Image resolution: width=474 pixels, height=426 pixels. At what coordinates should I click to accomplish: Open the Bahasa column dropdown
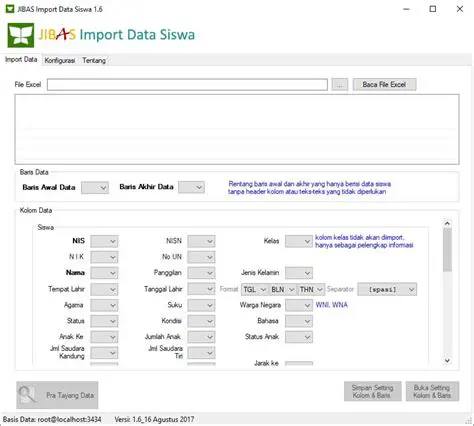pyautogui.click(x=299, y=321)
